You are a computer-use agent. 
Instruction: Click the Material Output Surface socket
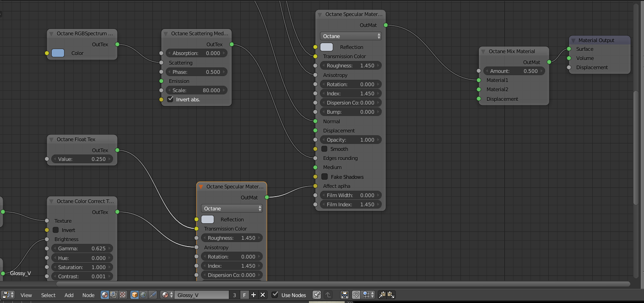point(569,49)
